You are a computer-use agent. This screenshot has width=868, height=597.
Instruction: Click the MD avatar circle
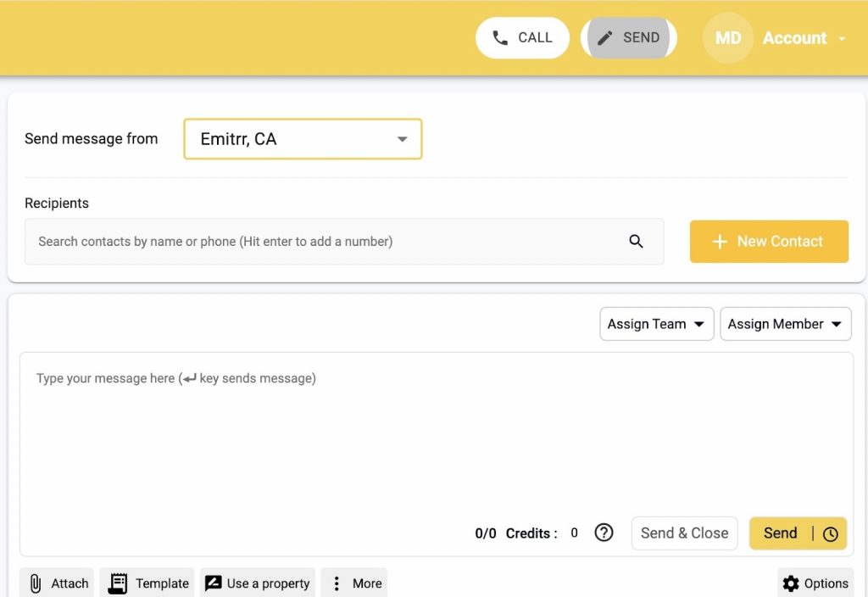coord(727,37)
